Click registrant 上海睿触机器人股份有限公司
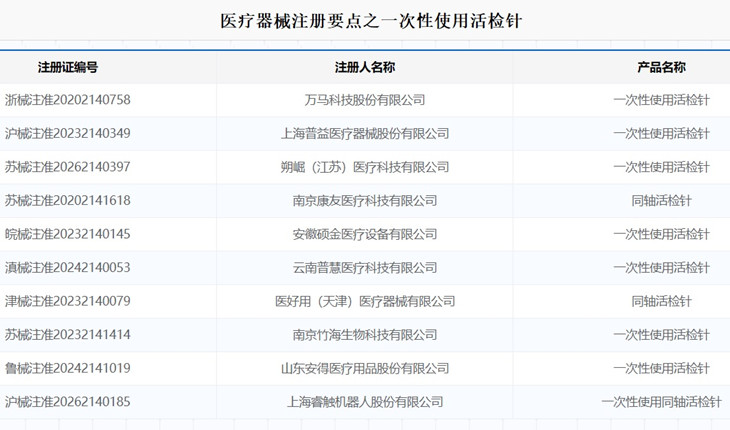Image resolution: width=730 pixels, height=430 pixels. [x=365, y=401]
